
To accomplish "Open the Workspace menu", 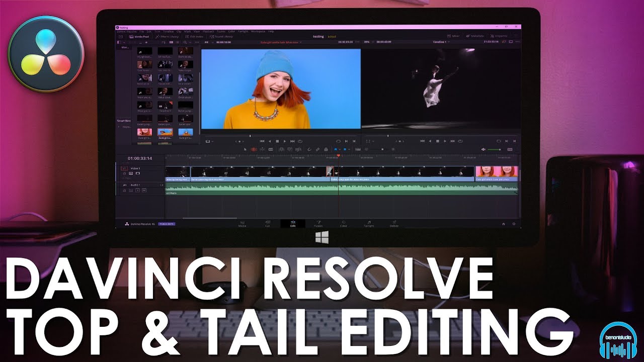I will pos(258,31).
